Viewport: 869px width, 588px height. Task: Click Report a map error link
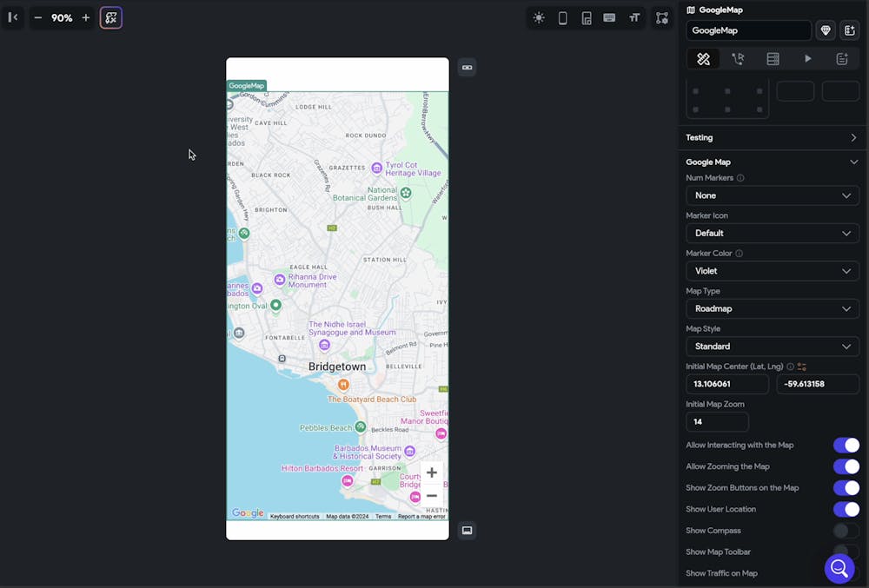coord(421,517)
